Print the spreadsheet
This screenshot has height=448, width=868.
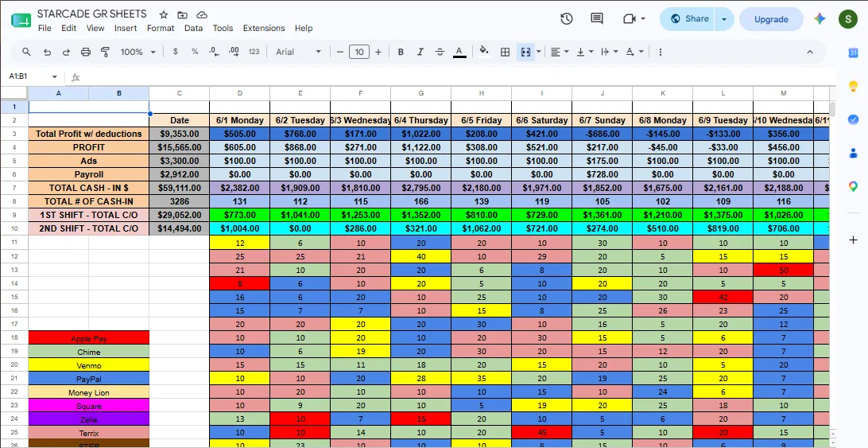[x=85, y=52]
